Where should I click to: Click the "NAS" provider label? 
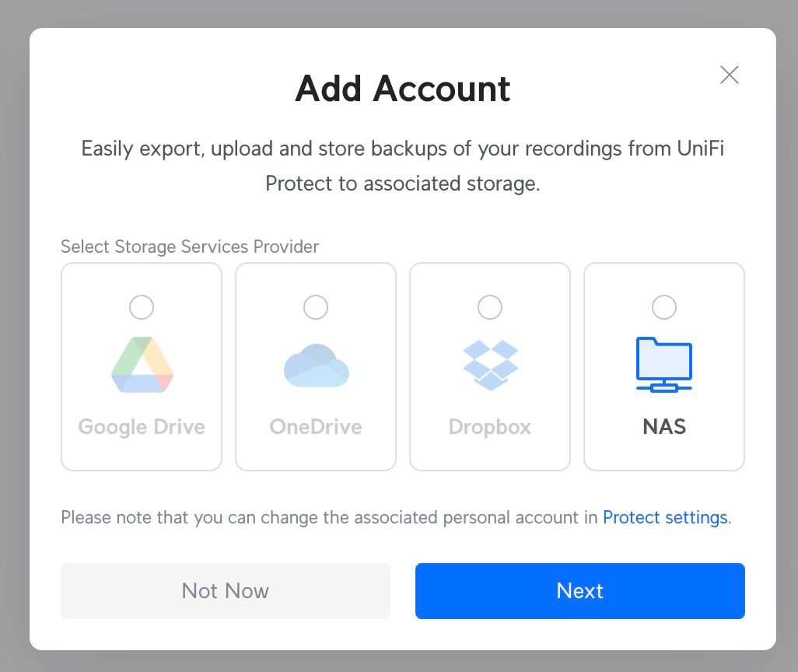664,427
